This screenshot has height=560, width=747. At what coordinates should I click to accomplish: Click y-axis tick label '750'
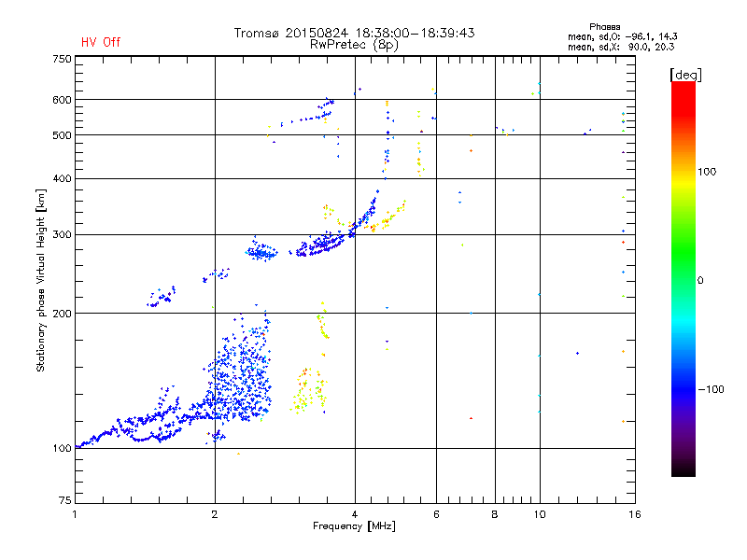[63, 59]
